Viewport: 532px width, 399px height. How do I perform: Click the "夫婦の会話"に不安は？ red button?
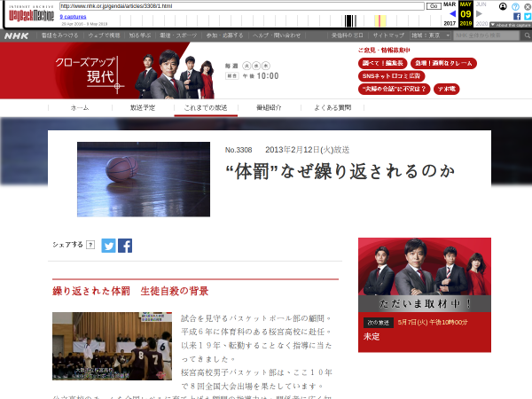395,89
